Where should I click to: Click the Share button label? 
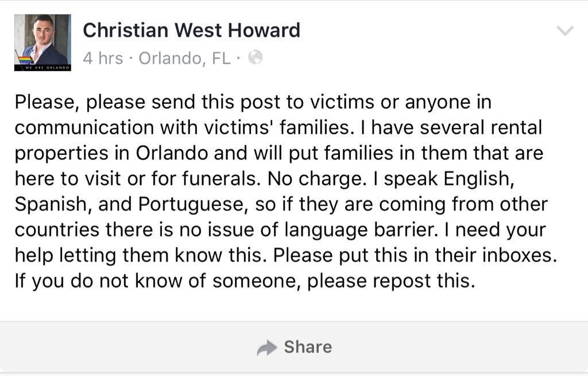(x=308, y=347)
